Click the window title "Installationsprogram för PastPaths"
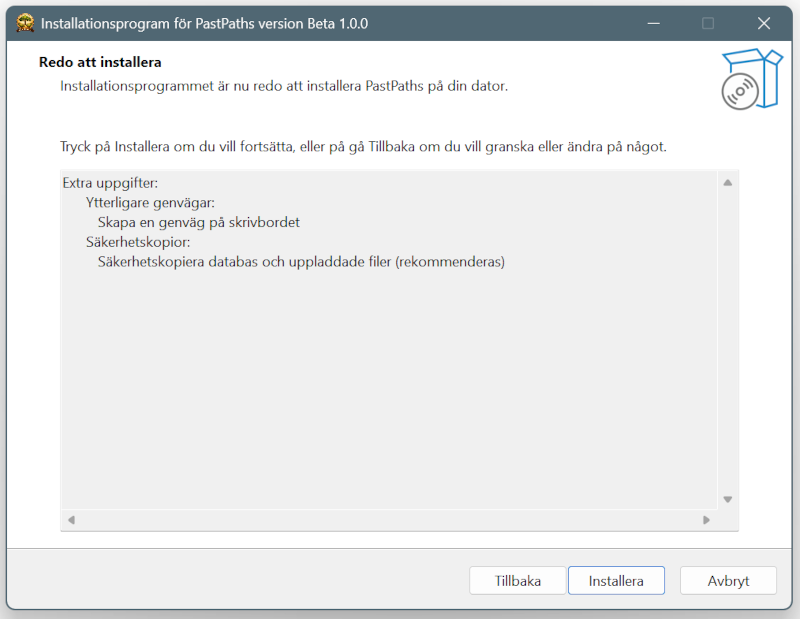The height and width of the screenshot is (619, 800). (x=204, y=24)
